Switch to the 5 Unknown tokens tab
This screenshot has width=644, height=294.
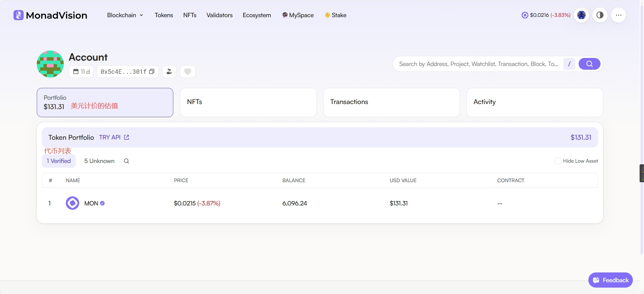[x=99, y=161]
